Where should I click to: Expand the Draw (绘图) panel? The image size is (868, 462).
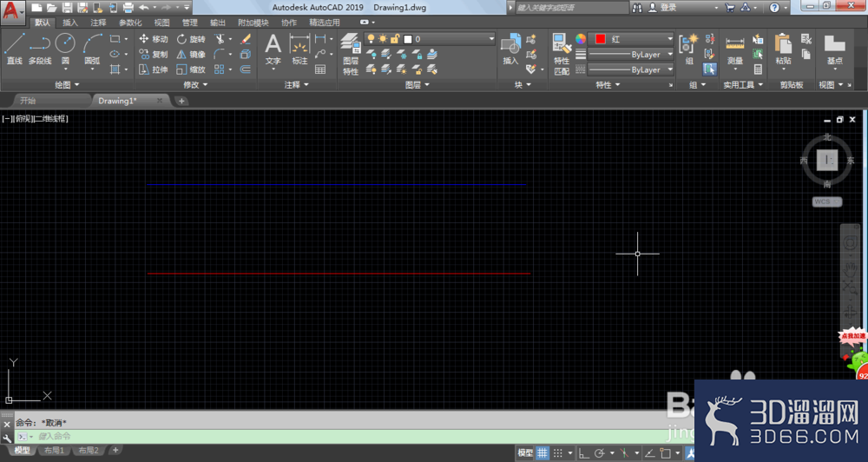pos(67,85)
